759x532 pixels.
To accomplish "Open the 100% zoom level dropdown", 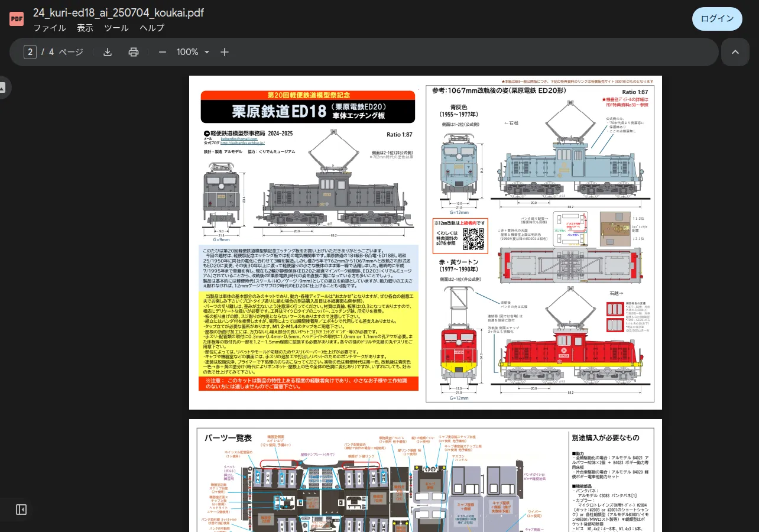I will tap(193, 52).
